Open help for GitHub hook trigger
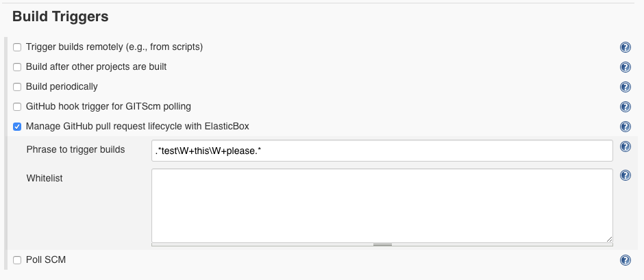 (x=625, y=107)
